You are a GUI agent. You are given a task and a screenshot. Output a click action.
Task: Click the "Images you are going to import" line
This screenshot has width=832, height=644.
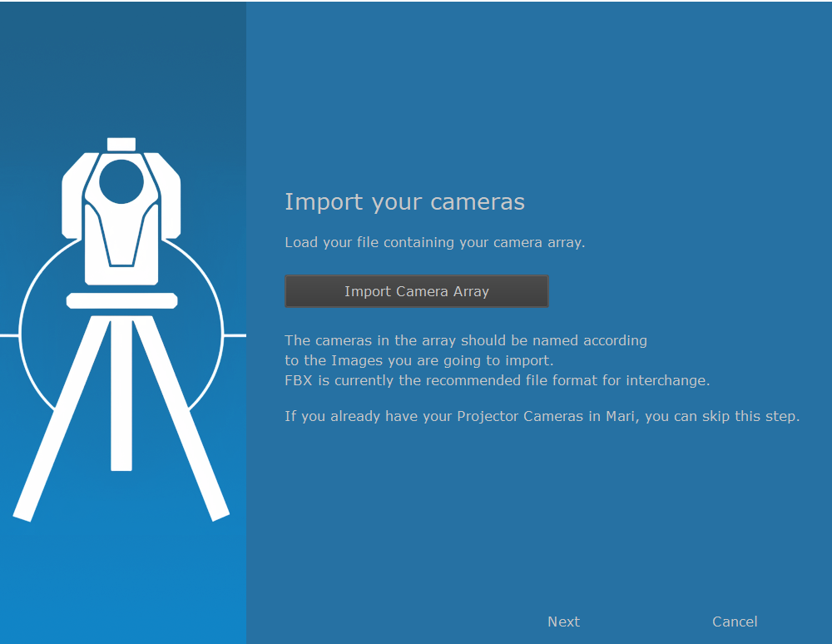(418, 360)
